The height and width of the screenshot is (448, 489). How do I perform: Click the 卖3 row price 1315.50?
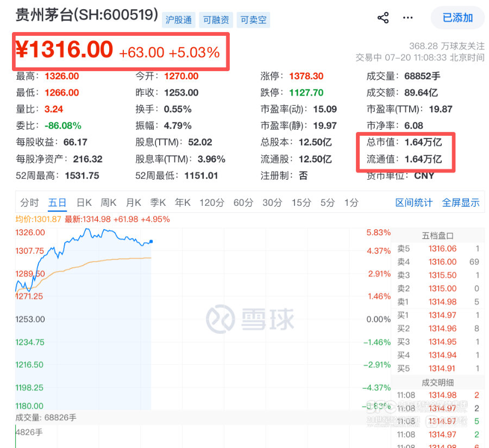442,275
